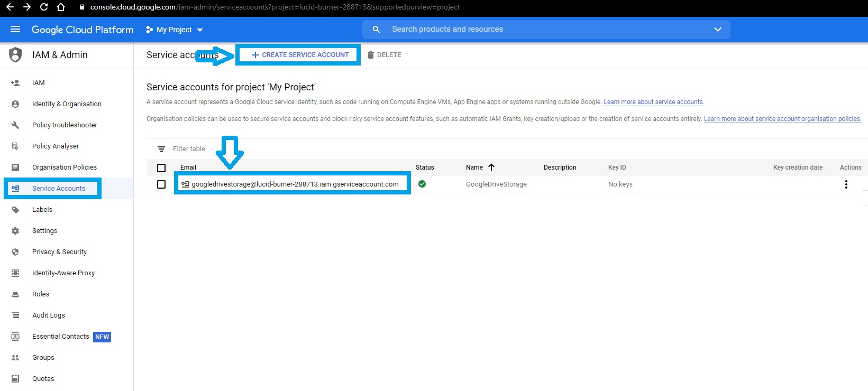The image size is (868, 391).
Task: Click the Essential Contacts icon
Action: (x=15, y=337)
